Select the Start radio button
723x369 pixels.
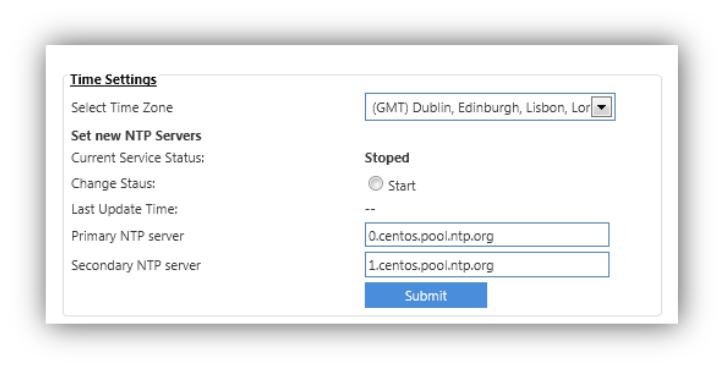(x=375, y=184)
